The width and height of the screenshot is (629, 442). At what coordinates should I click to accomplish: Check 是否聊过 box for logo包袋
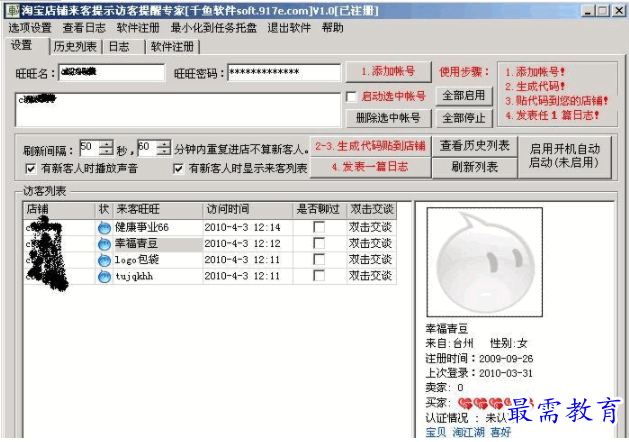pos(319,260)
